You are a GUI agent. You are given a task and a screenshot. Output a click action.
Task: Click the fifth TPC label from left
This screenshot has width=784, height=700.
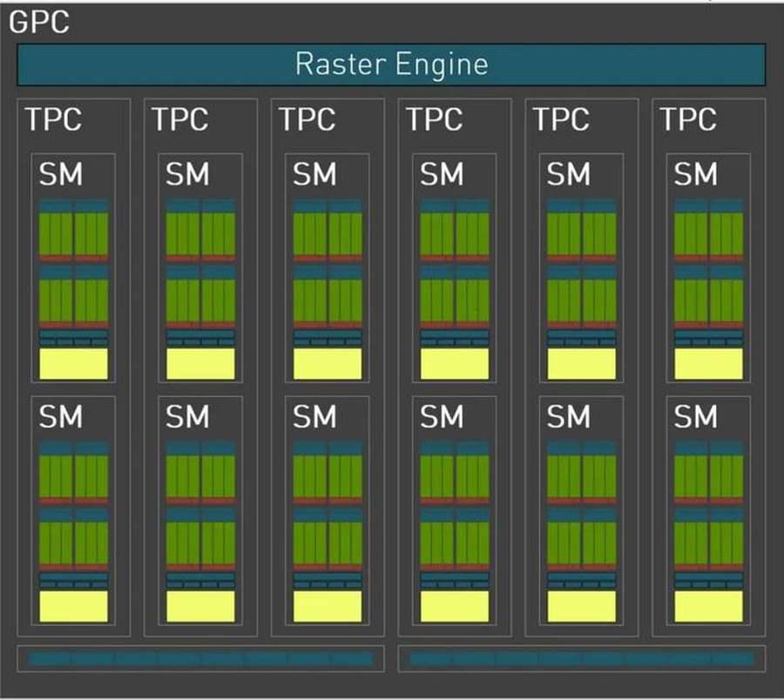(x=561, y=119)
